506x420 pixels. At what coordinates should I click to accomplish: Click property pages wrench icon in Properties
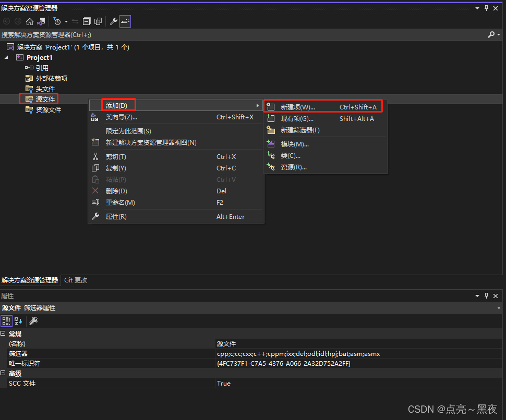[x=33, y=321]
